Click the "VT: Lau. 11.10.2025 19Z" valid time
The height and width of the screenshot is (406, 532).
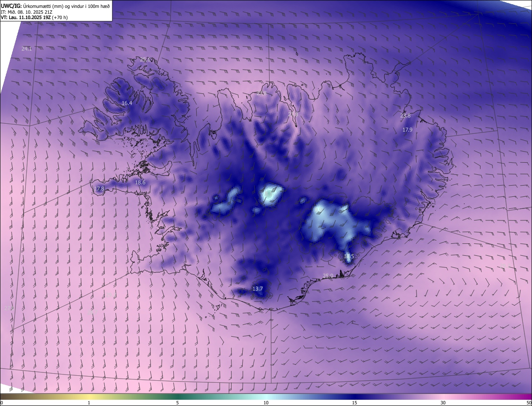pos(26,17)
